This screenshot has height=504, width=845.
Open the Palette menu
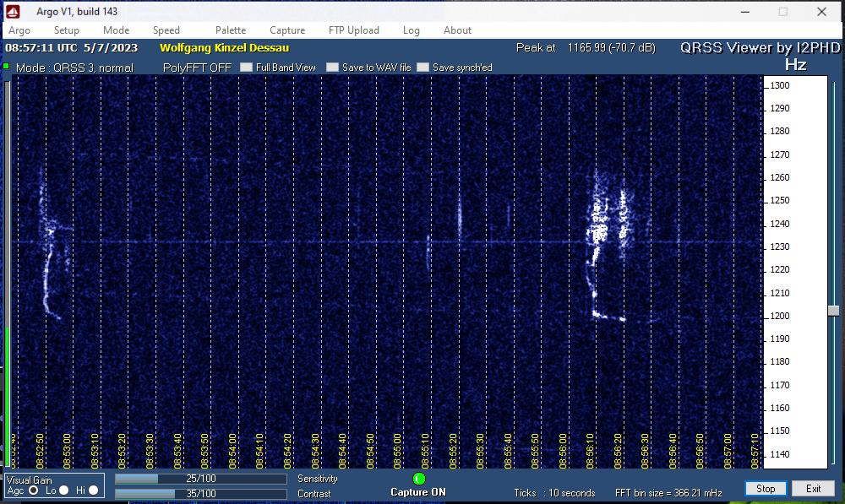(x=231, y=30)
